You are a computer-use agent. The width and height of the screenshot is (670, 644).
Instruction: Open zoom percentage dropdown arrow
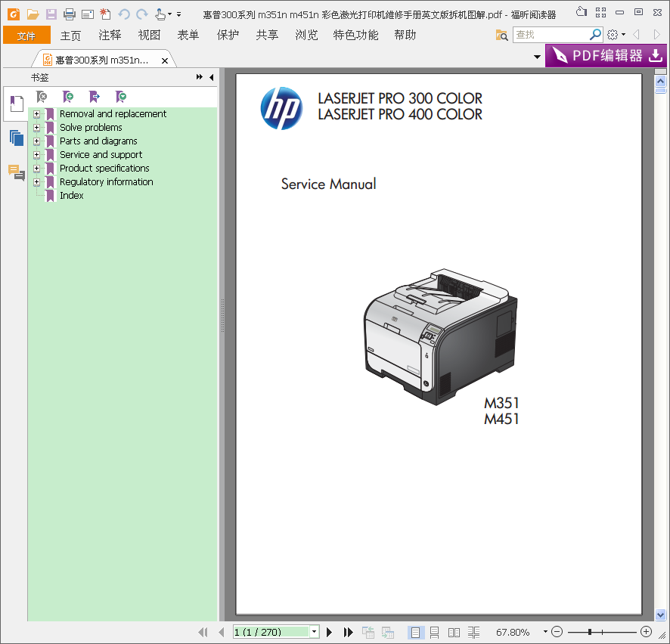(545, 631)
